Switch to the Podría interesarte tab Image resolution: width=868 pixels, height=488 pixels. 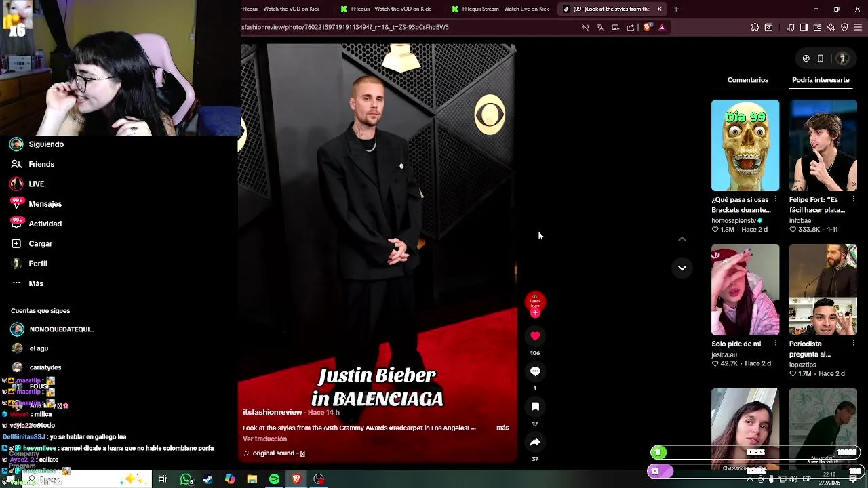[x=821, y=80]
